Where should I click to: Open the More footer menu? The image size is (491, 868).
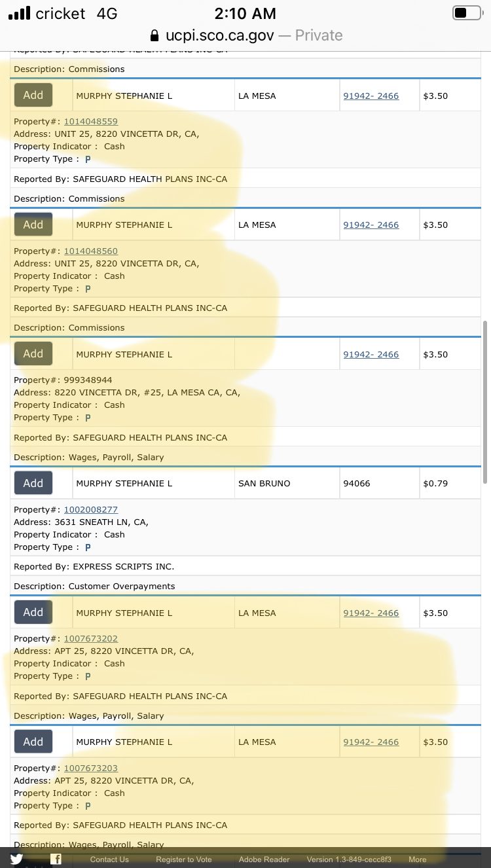[x=418, y=859]
